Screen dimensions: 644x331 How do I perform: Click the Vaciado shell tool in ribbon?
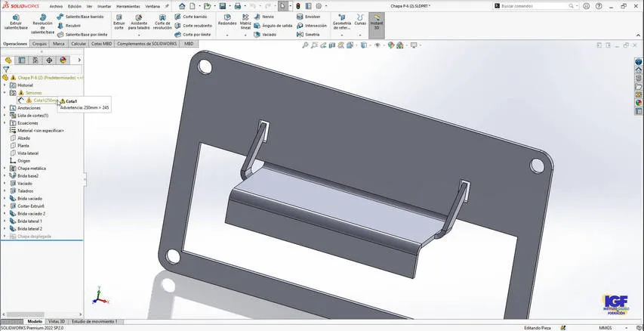click(x=265, y=35)
